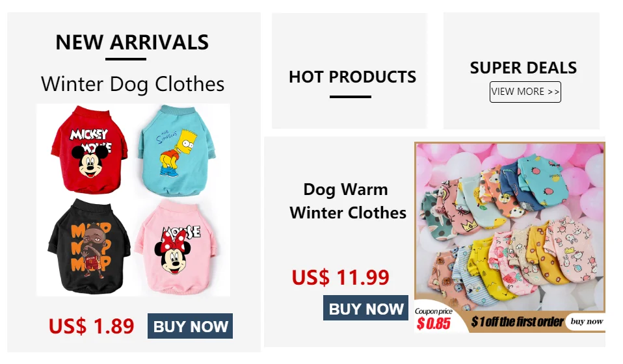623x364 pixels.
Task: Select the SUPER DEALS heading
Action: (x=524, y=68)
